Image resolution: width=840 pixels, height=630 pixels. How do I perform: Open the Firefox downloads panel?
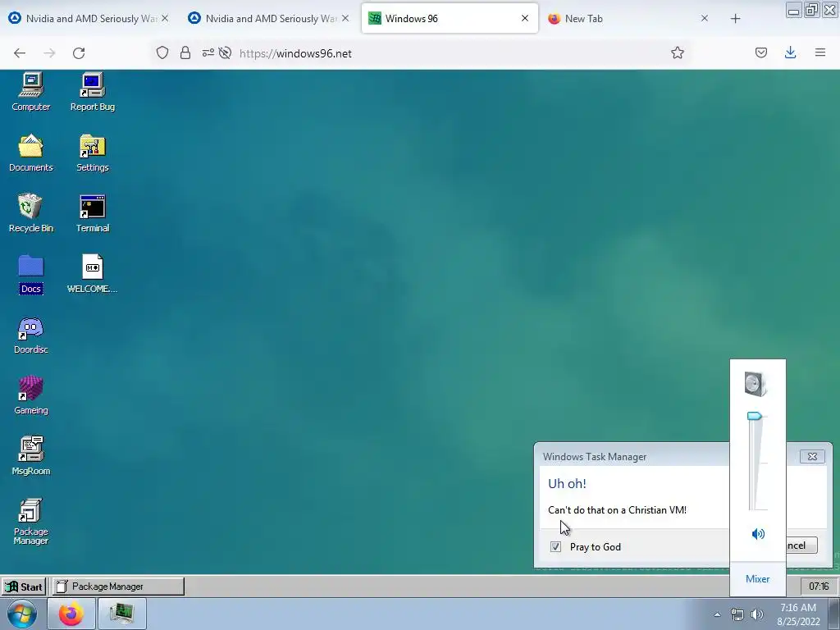[790, 52]
